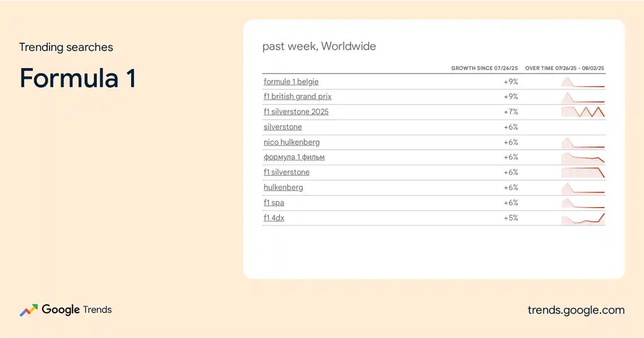This screenshot has height=338, width=644.
Task: Open the 'f1 silverstone 2025' link
Action: pos(296,112)
